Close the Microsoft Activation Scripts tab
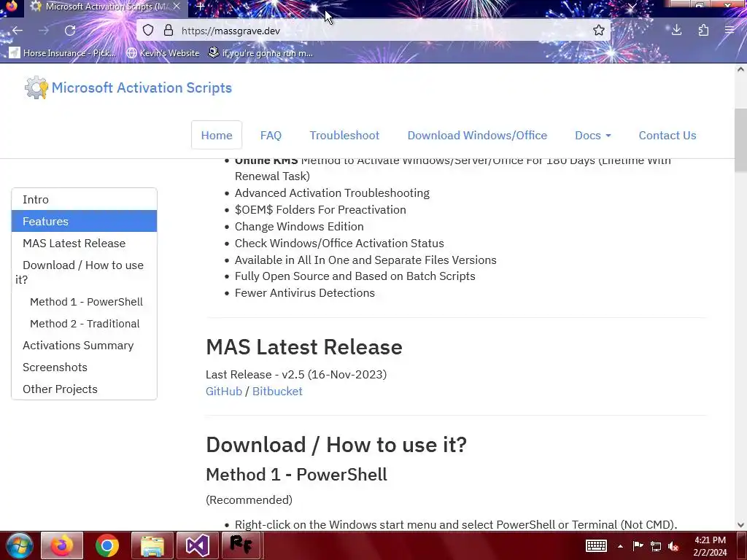The width and height of the screenshot is (747, 560). point(177,6)
